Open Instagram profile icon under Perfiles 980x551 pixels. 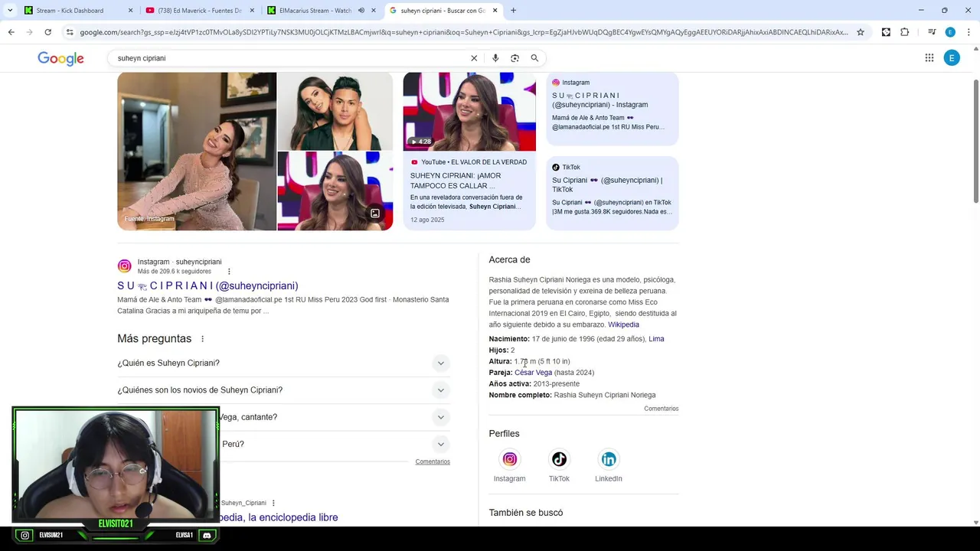(x=509, y=459)
